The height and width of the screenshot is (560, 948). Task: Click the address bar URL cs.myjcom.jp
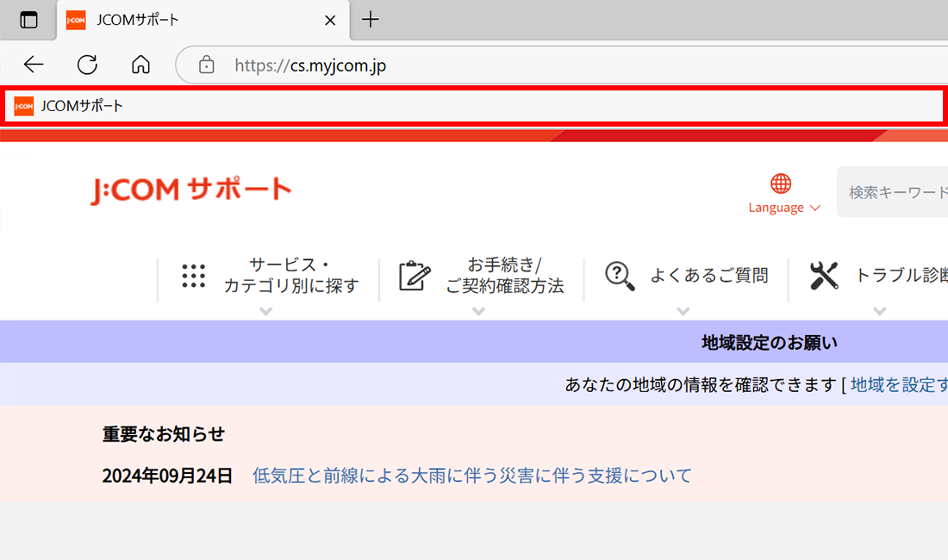point(310,65)
